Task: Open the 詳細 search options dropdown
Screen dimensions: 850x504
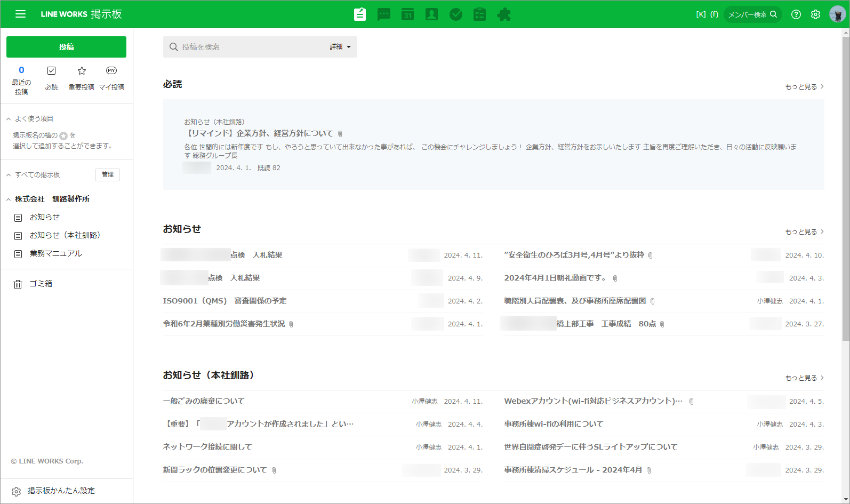Action: click(x=340, y=47)
